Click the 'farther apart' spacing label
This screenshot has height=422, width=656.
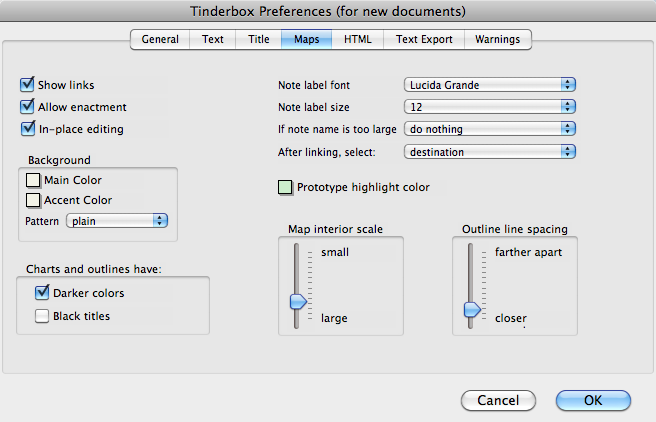(528, 252)
